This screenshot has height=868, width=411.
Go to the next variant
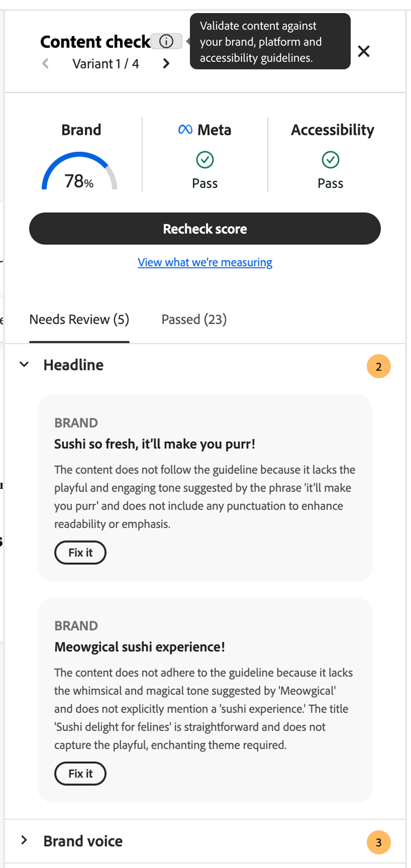pos(166,64)
